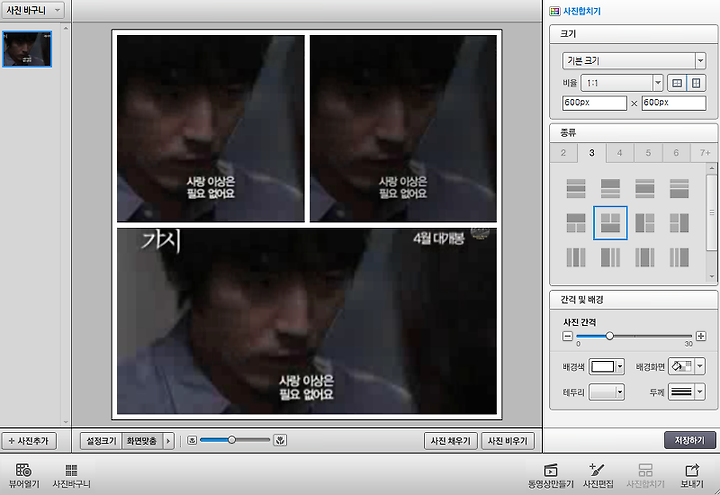This screenshot has height=495, width=720.
Task: Switch to the 3-photo layout tab
Action: [592, 152]
